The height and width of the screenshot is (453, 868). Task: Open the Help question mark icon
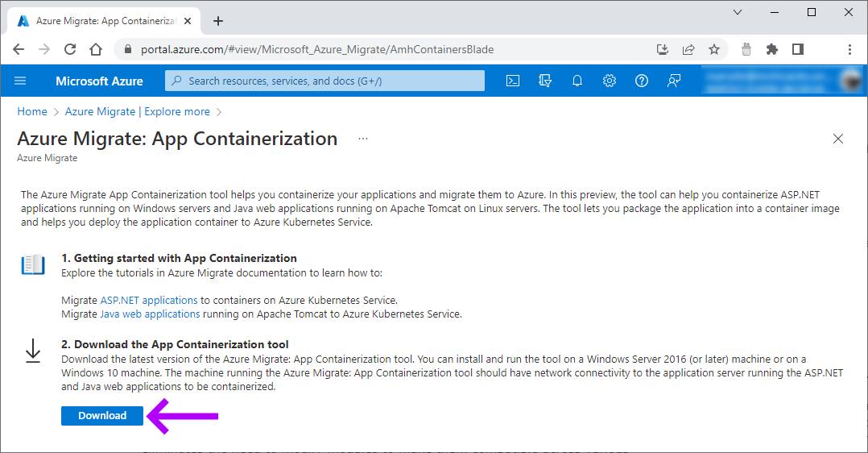tap(641, 81)
